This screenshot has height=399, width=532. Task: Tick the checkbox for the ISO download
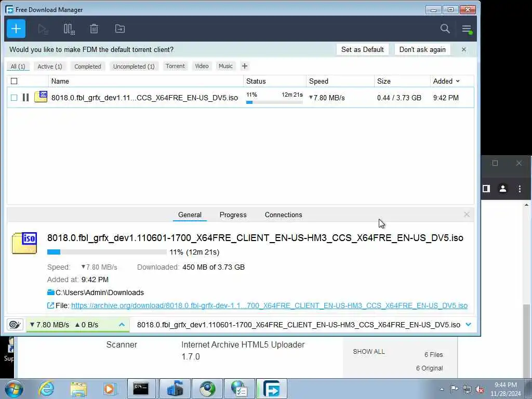click(14, 98)
